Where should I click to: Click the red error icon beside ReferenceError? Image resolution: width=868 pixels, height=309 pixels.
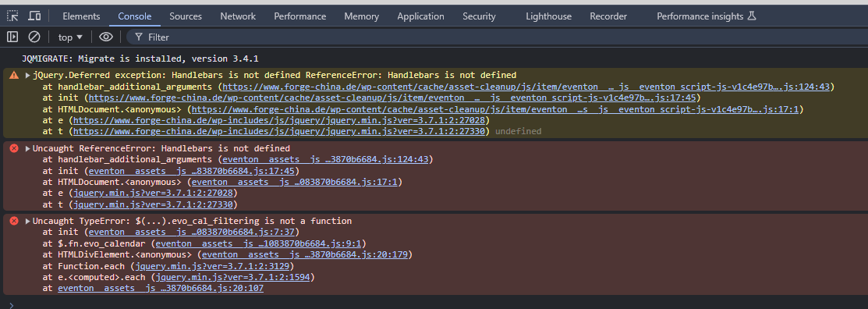point(14,148)
